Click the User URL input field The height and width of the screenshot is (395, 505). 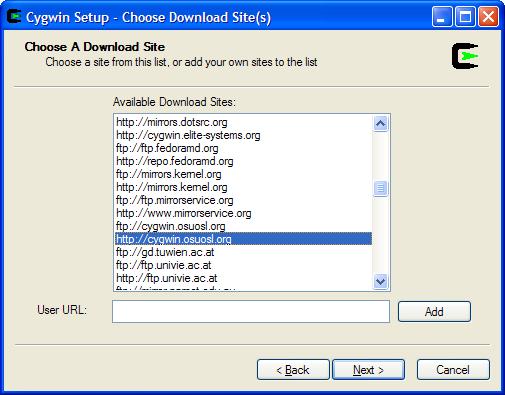click(x=251, y=311)
